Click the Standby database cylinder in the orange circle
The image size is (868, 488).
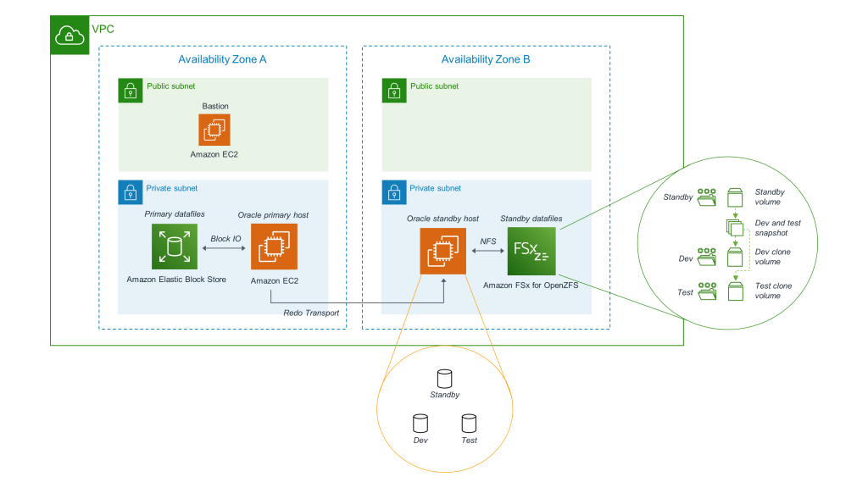[x=444, y=380]
